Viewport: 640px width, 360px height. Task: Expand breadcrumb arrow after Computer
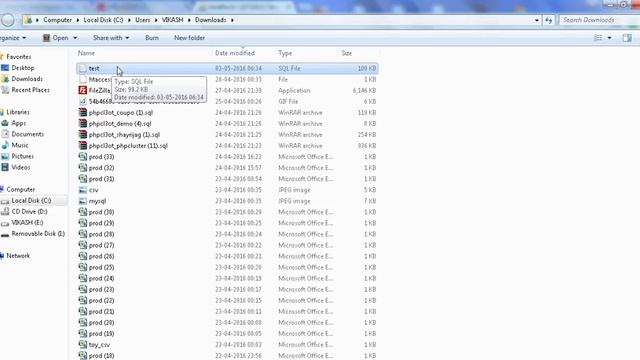coord(78,20)
